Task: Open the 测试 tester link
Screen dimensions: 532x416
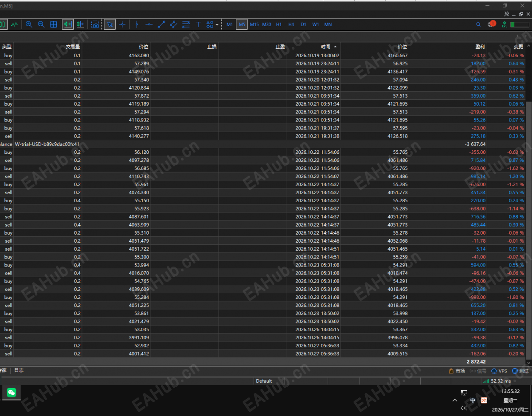Action: [x=520, y=371]
